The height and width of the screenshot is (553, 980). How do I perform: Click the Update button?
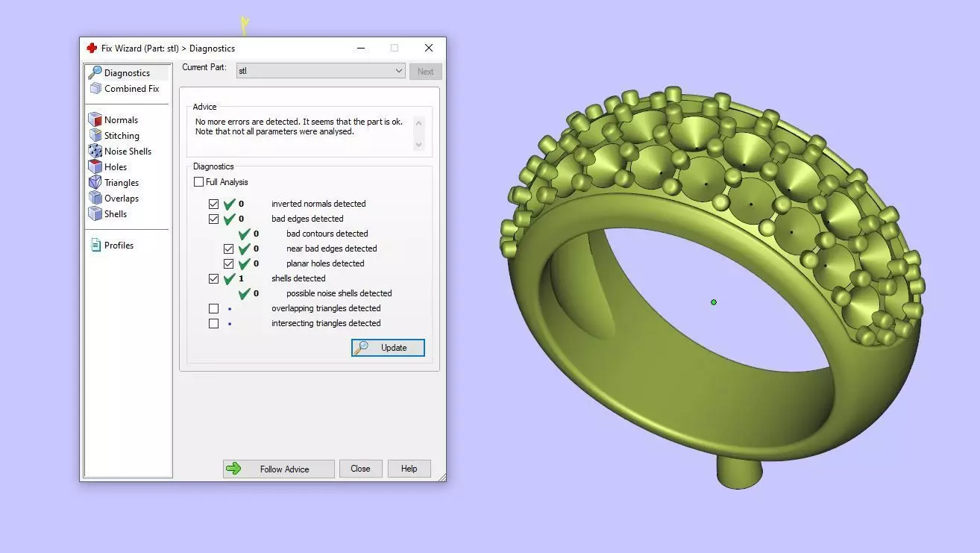point(388,347)
